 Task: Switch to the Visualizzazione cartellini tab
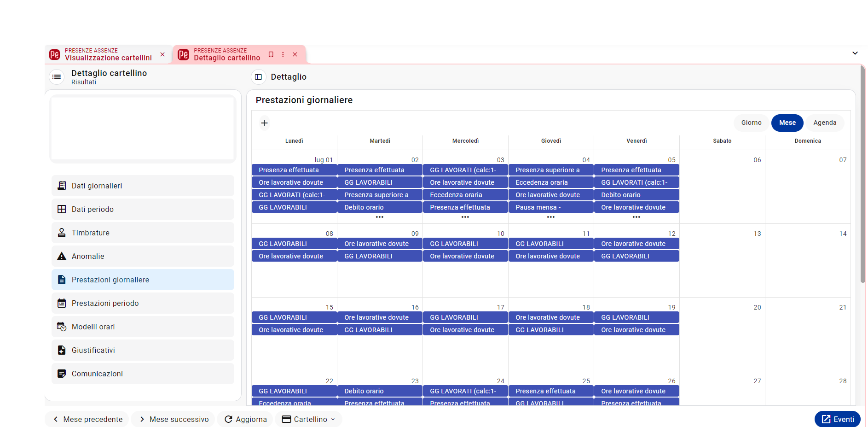click(108, 54)
